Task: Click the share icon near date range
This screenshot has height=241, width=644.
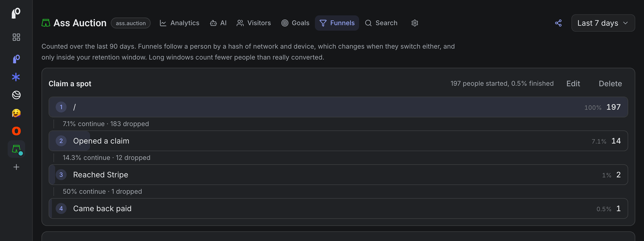Action: click(558, 23)
